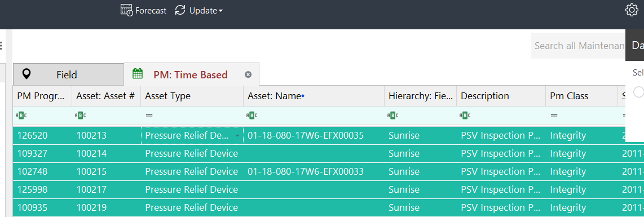Screen dimensions: 644x217
Task: Open Asset Type equals filter icon
Action: (x=149, y=116)
